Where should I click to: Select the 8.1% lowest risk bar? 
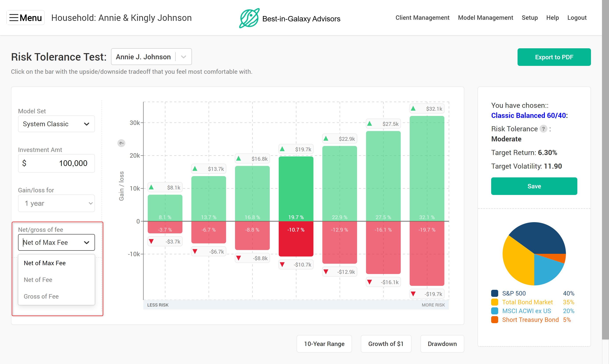(x=165, y=207)
